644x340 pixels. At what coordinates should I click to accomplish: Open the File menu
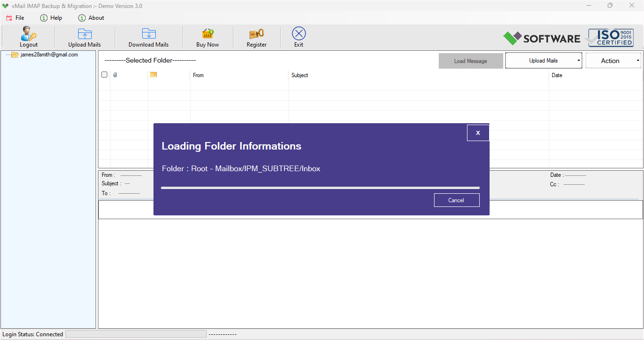(x=15, y=18)
